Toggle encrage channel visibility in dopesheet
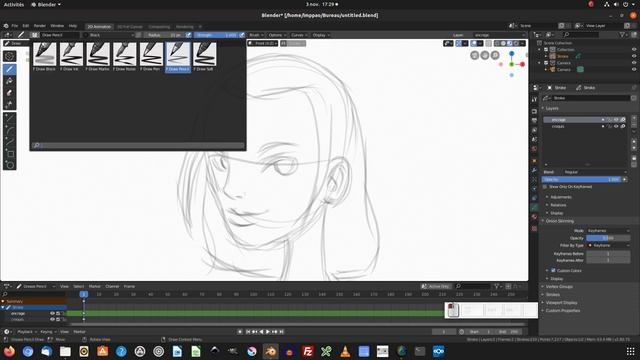 tap(52, 313)
